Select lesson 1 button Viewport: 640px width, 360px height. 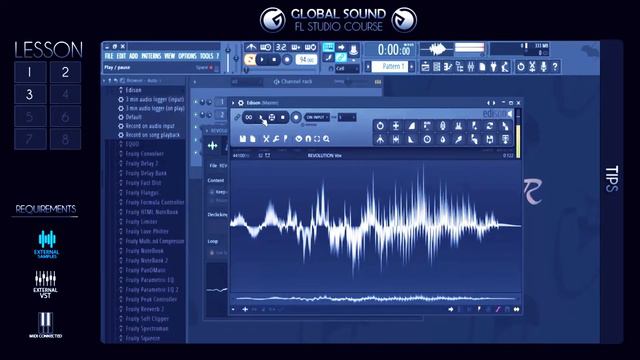tap(30, 72)
